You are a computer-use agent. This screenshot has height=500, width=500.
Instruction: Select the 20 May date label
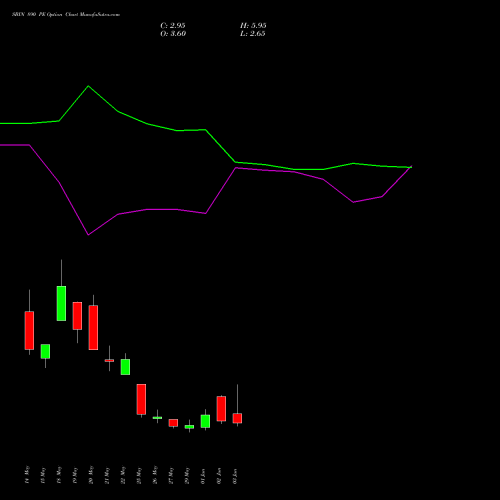[91, 474]
